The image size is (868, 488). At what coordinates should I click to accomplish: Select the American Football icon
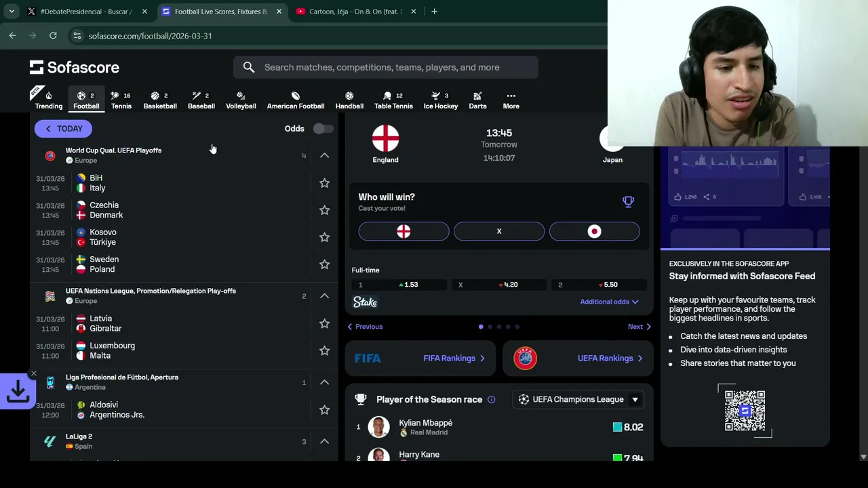(296, 100)
